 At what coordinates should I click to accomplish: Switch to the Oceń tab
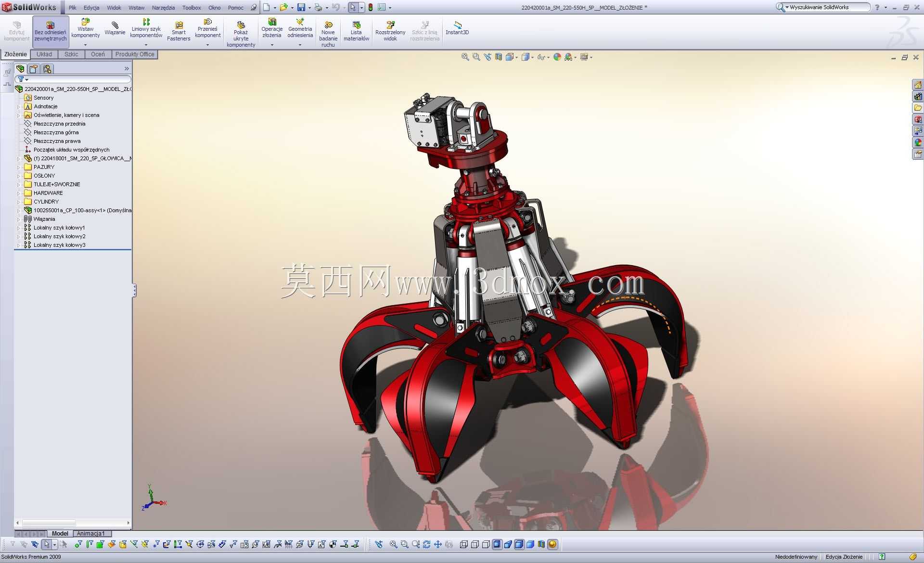[98, 54]
